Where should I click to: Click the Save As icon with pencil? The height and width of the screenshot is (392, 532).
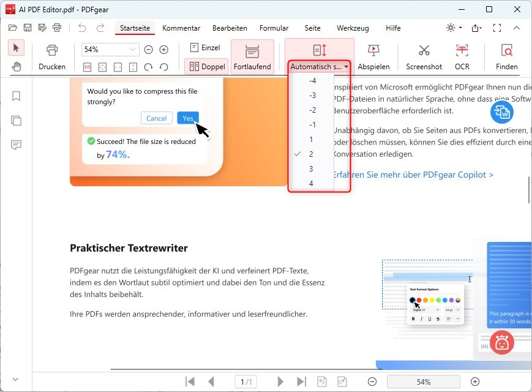[42, 28]
